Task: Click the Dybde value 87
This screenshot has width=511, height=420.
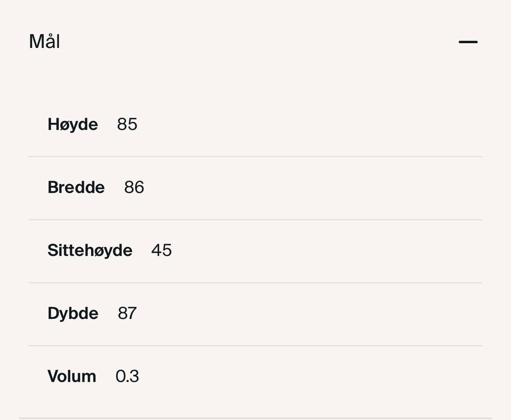Action: point(127,314)
